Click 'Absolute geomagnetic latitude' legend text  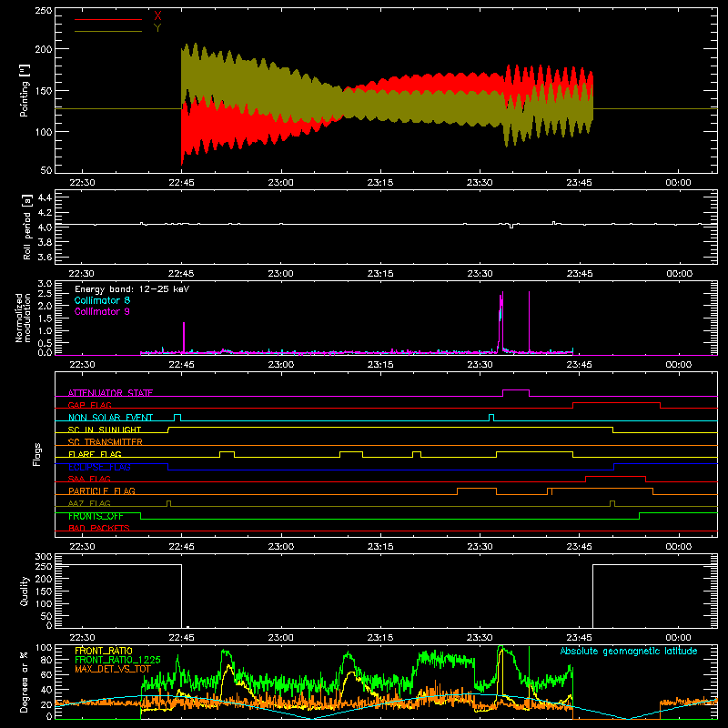pos(629,651)
